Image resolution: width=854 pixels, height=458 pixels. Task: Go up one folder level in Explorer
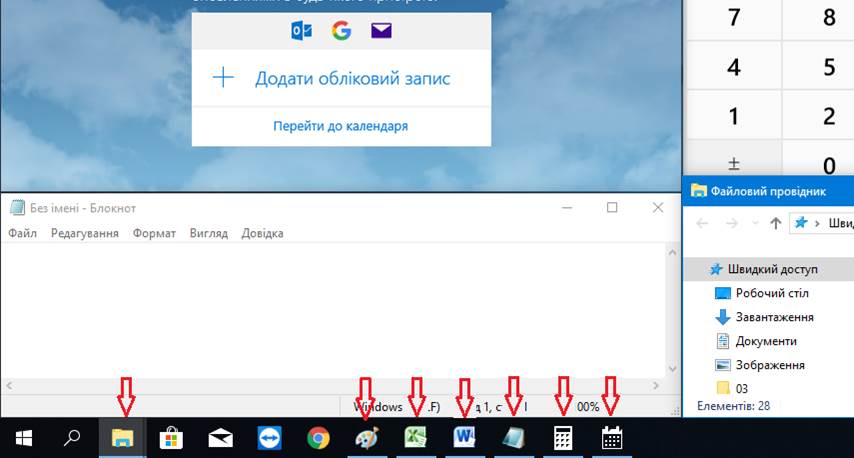tap(776, 223)
